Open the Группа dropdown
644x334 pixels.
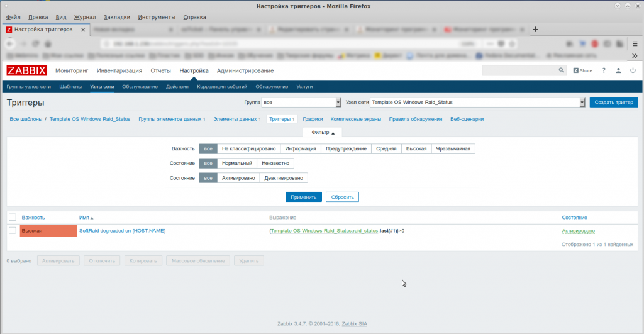click(x=301, y=103)
